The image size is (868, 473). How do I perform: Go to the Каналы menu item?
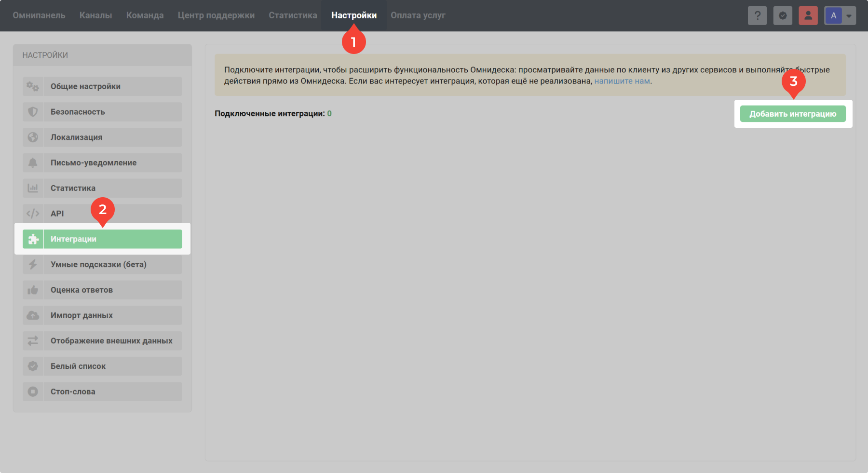click(x=95, y=15)
